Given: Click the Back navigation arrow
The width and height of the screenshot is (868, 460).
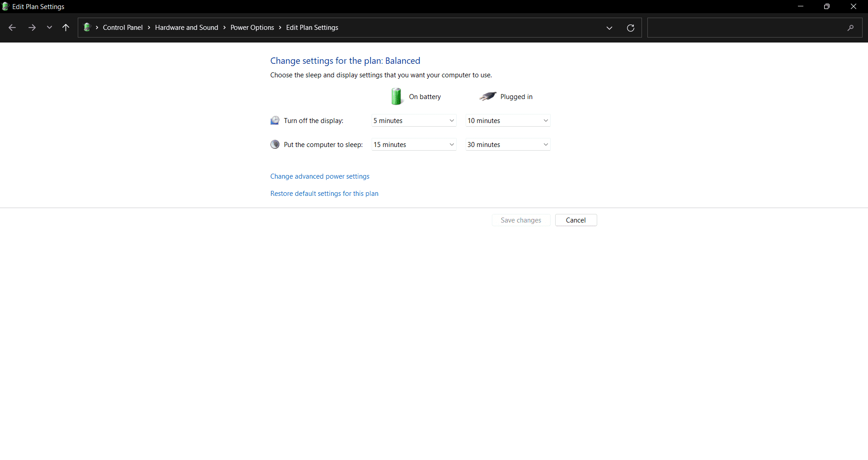Looking at the screenshot, I should pos(12,28).
